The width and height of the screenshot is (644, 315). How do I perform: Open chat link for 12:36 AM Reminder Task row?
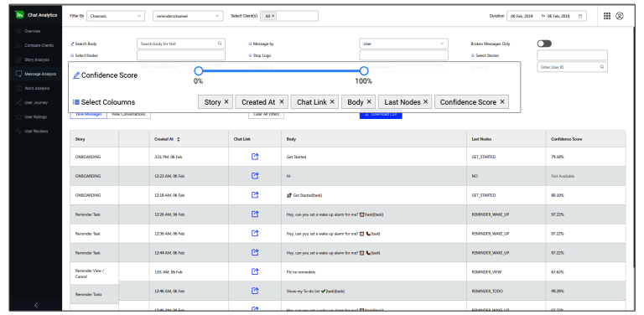click(255, 234)
